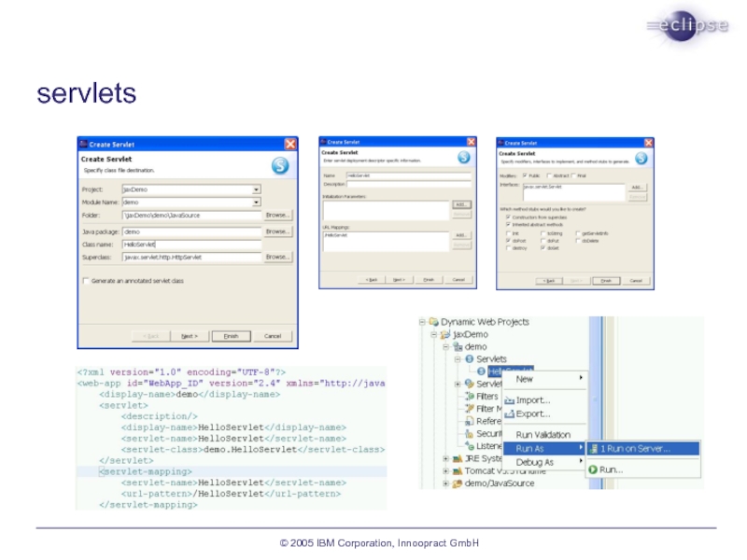
Task: Check the destroy method stub box
Action: pos(508,248)
